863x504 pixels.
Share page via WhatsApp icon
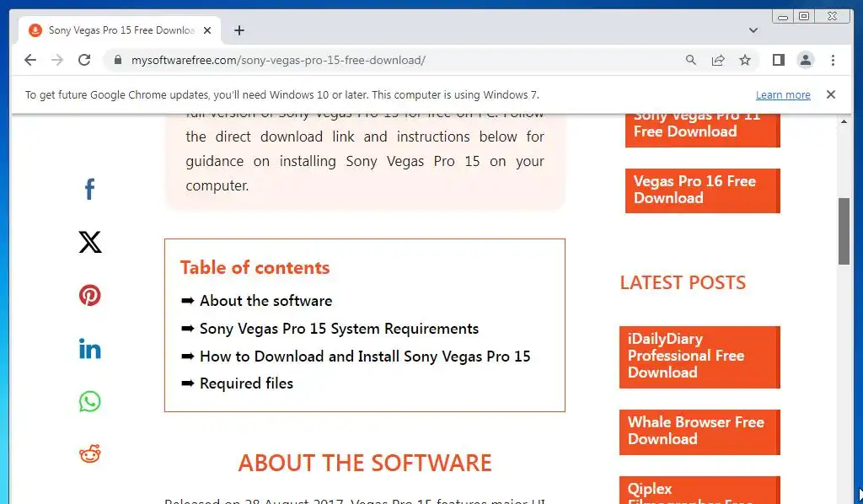point(89,401)
